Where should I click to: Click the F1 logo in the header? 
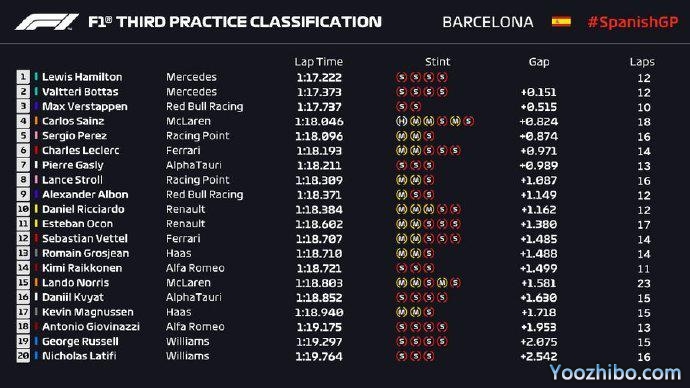(47, 22)
